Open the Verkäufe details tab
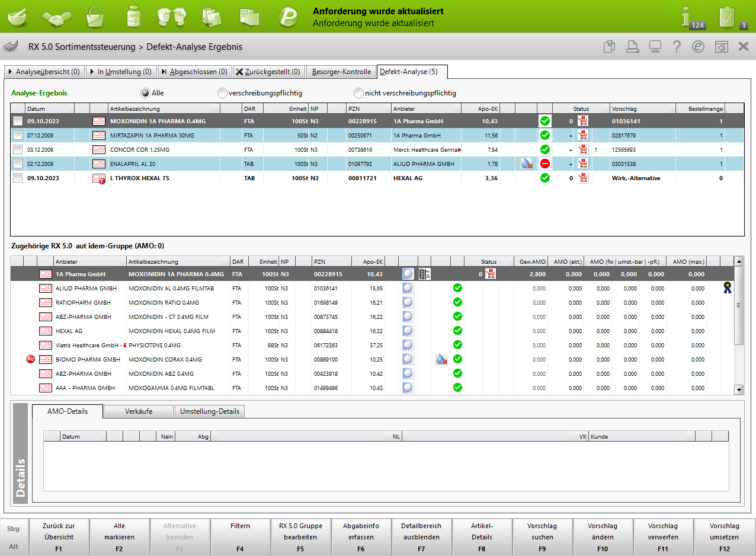Image resolution: width=756 pixels, height=556 pixels. click(x=138, y=411)
